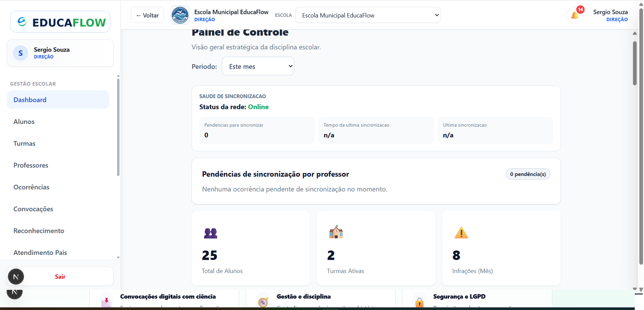Click the Sergio Souza avatar circle in the sidebar
Image resolution: width=644 pixels, height=310 pixels.
20,53
